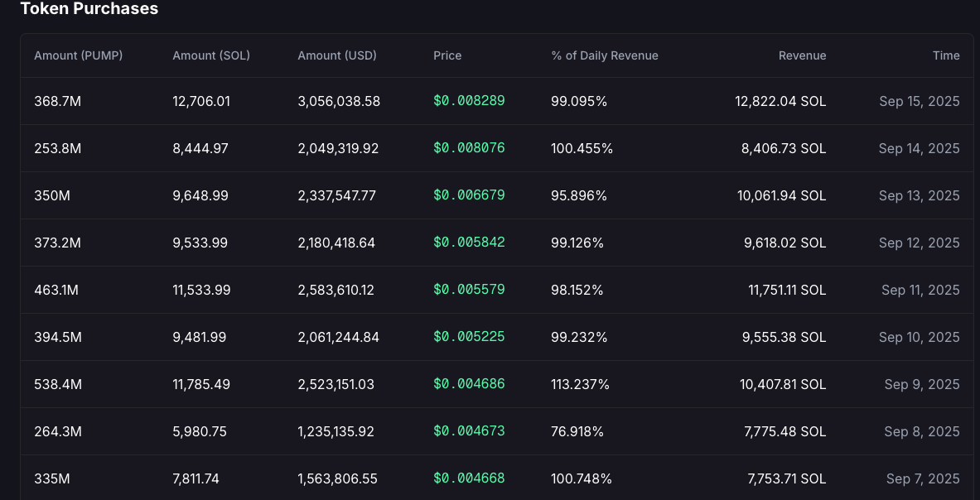Viewport: 980px width, 500px height.
Task: Select the Amount (USD) column header
Action: click(336, 55)
